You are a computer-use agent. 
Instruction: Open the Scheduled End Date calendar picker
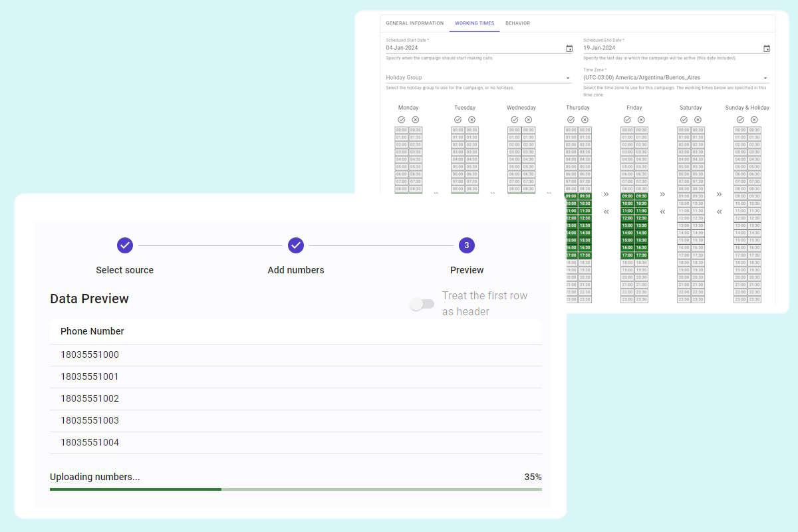[x=766, y=48]
